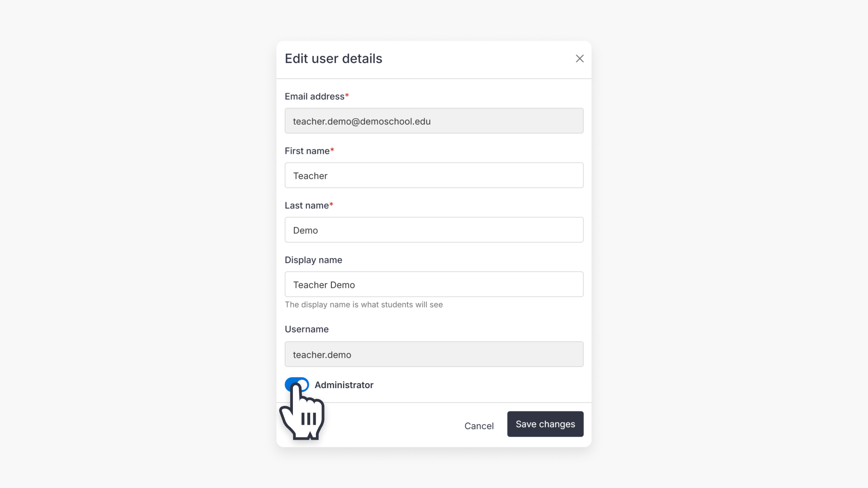
Task: Select the disabled Username field teacher.demo
Action: click(434, 354)
